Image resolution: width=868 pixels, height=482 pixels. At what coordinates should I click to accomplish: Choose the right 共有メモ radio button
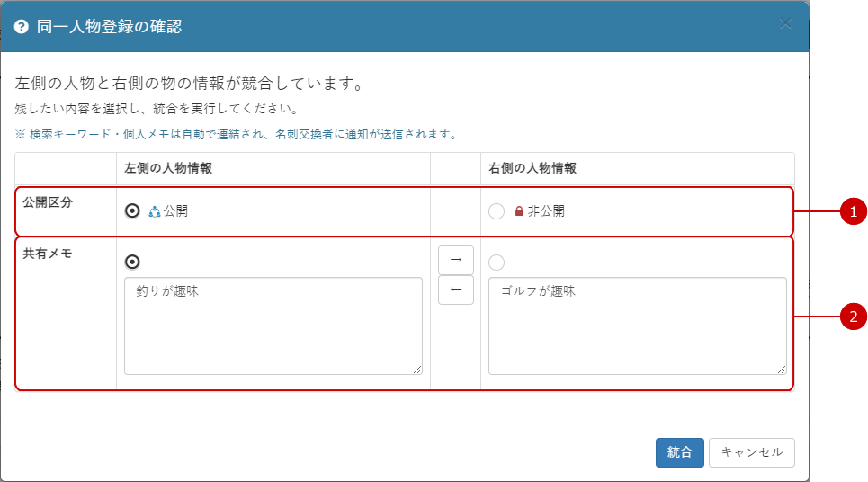point(497,263)
